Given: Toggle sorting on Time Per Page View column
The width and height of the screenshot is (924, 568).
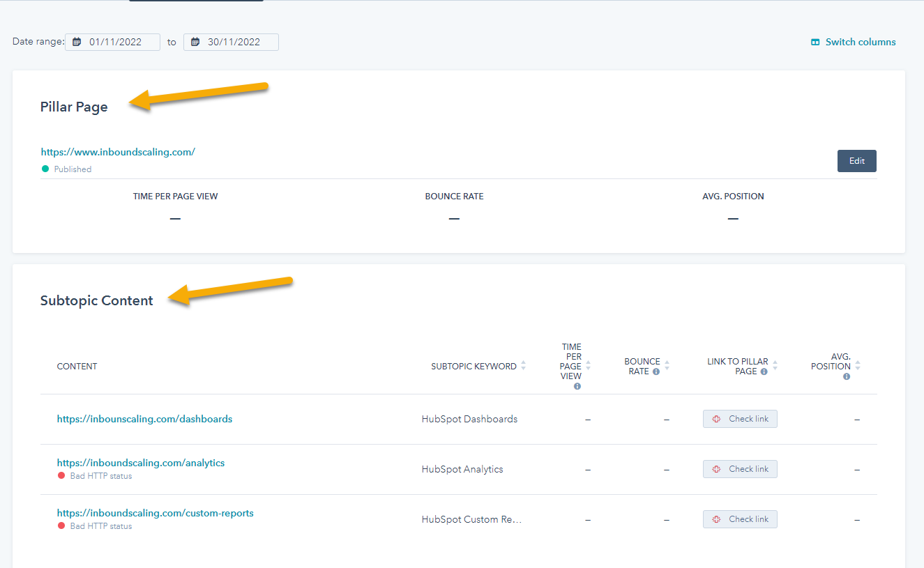Looking at the screenshot, I should [587, 366].
